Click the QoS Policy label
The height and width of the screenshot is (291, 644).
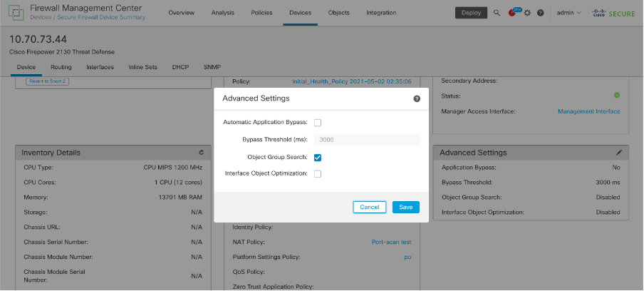249,272
